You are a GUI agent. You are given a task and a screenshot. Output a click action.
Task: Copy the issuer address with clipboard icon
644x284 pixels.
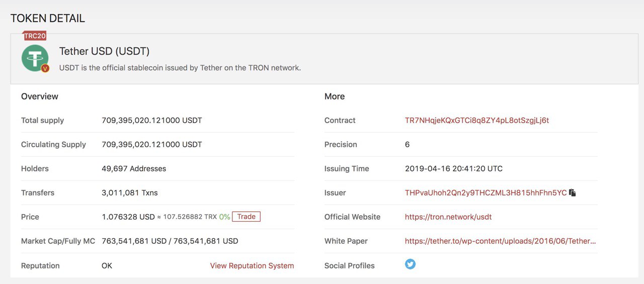point(573,193)
